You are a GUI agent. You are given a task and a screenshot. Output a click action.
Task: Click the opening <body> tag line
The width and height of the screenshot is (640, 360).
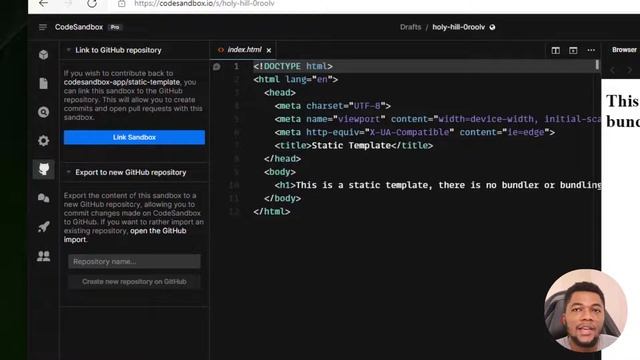coord(280,172)
